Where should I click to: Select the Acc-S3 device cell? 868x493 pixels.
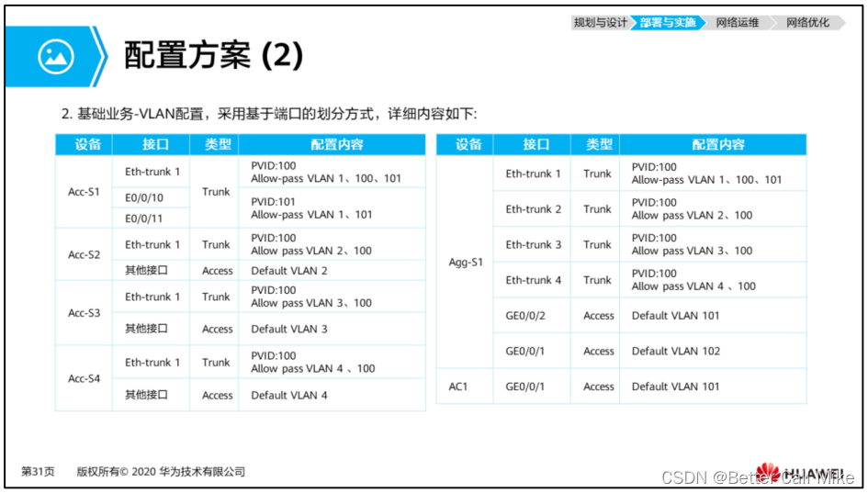click(x=84, y=313)
